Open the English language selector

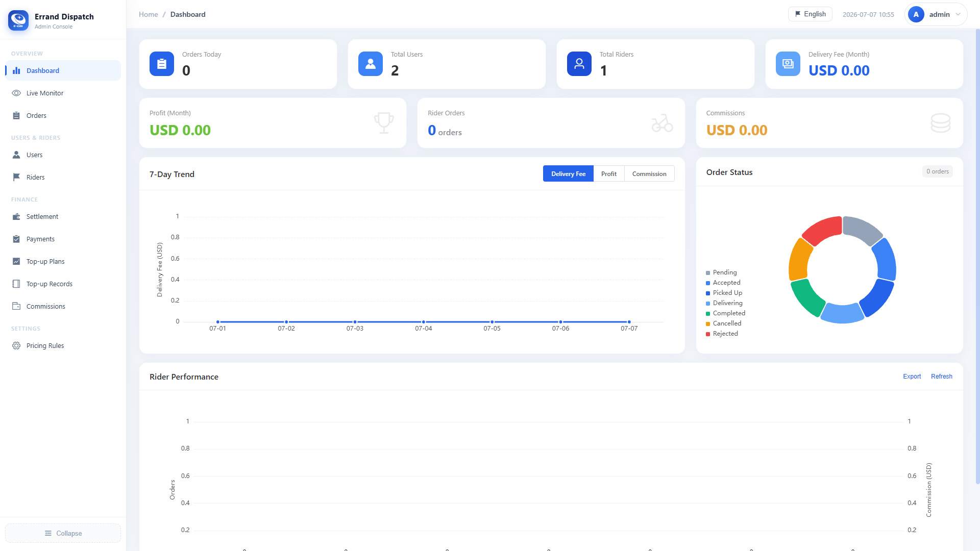(810, 14)
